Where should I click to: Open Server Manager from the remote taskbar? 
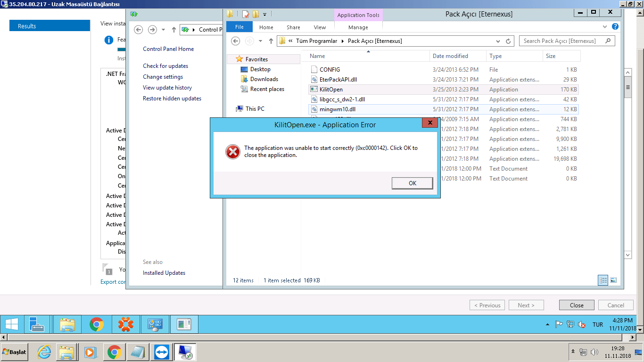(x=36, y=324)
